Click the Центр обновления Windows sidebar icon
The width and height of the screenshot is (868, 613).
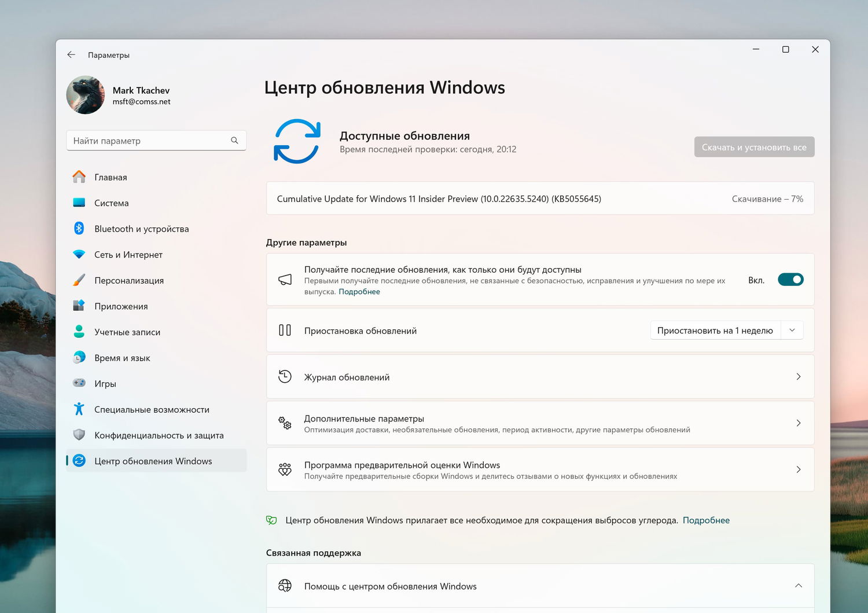pos(79,461)
